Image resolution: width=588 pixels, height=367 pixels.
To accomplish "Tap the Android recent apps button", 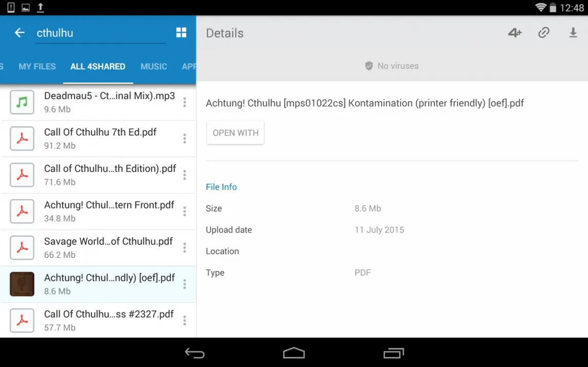I will 394,353.
